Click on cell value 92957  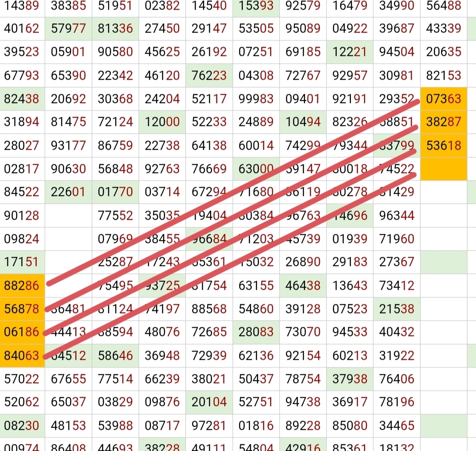(x=350, y=75)
